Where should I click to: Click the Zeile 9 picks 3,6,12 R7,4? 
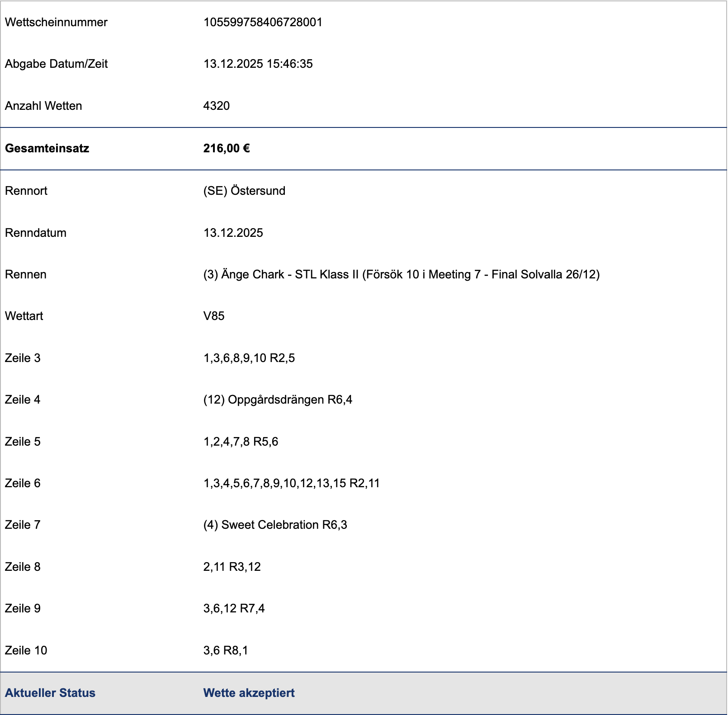[234, 608]
